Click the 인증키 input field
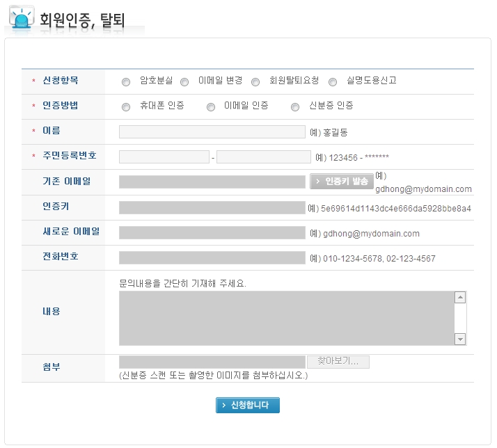 212,207
